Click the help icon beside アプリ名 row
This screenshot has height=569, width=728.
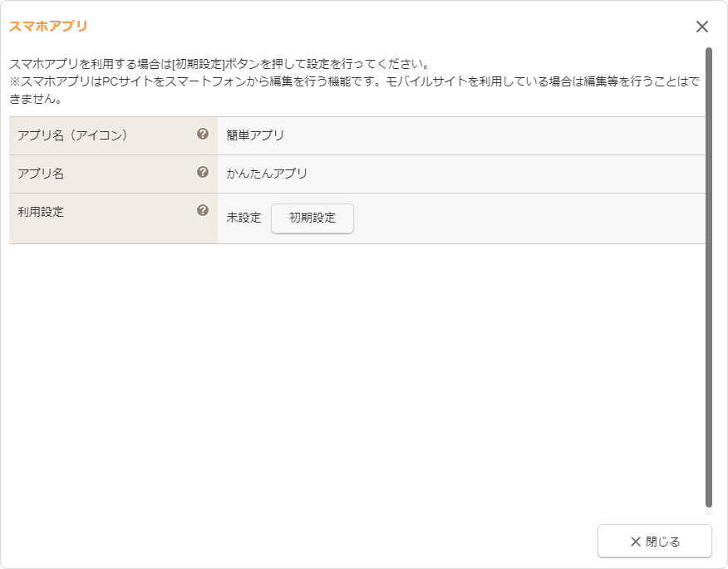203,172
